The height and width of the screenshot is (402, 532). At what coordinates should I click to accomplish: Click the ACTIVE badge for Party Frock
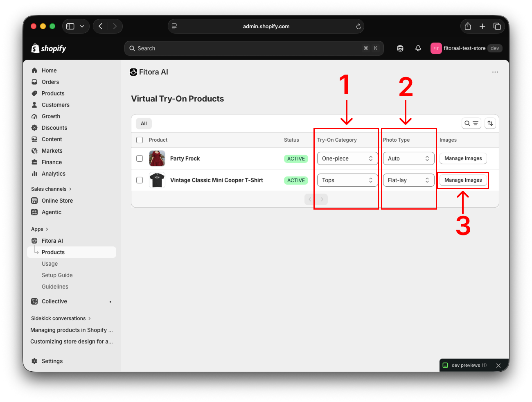[x=296, y=159]
